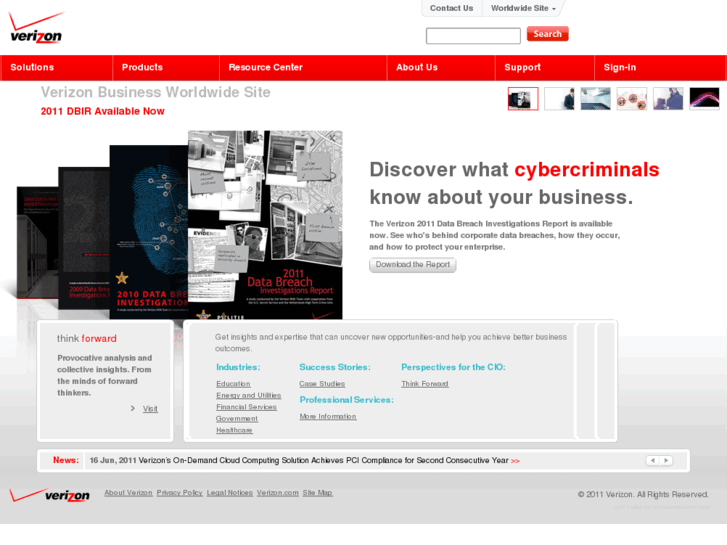Screen dimensions: 727x545
Task: Select the first slideshow thumbnail with red border
Action: point(523,99)
